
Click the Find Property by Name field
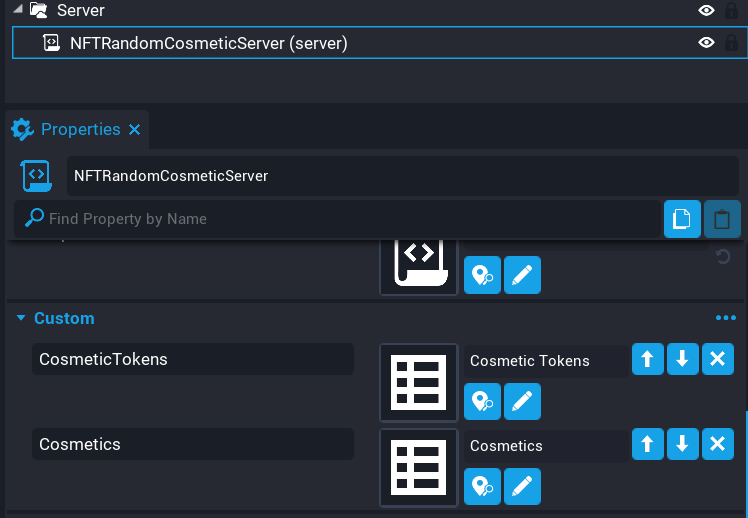(340, 219)
